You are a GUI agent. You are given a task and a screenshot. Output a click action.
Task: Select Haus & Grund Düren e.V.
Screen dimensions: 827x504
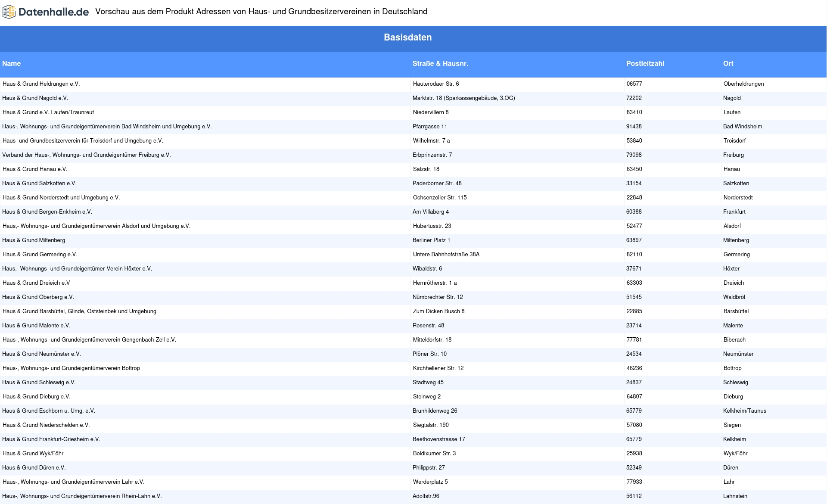[x=34, y=468]
